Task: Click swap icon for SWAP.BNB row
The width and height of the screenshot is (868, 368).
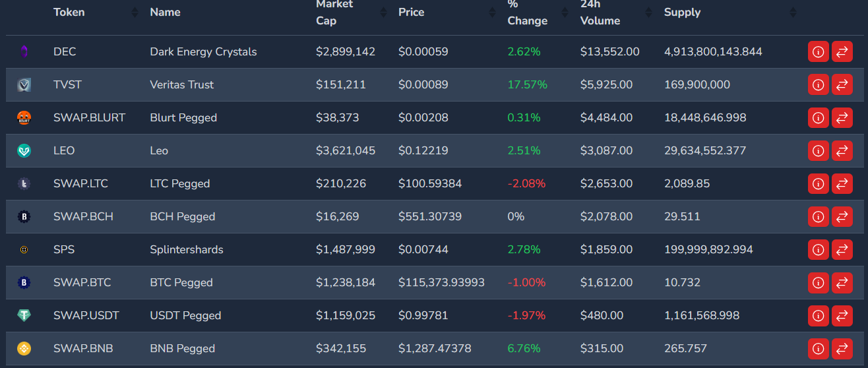Action: pyautogui.click(x=842, y=348)
